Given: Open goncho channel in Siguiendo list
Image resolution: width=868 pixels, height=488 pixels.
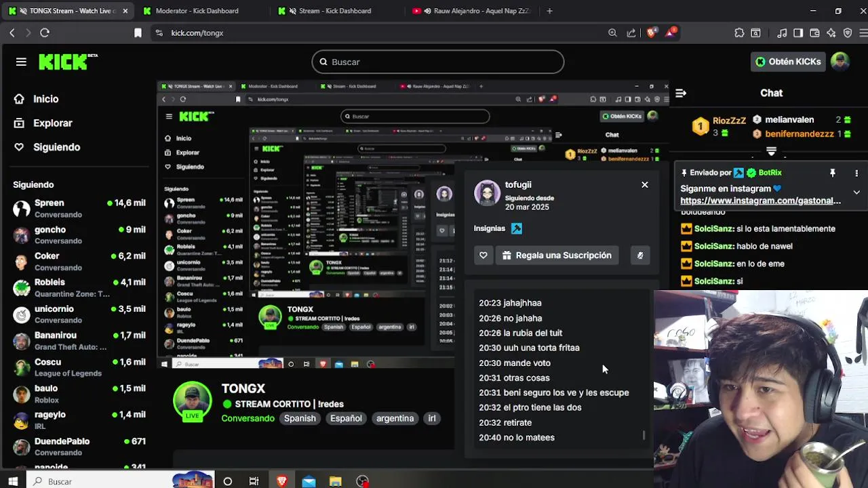Looking at the screenshot, I should pyautogui.click(x=79, y=235).
